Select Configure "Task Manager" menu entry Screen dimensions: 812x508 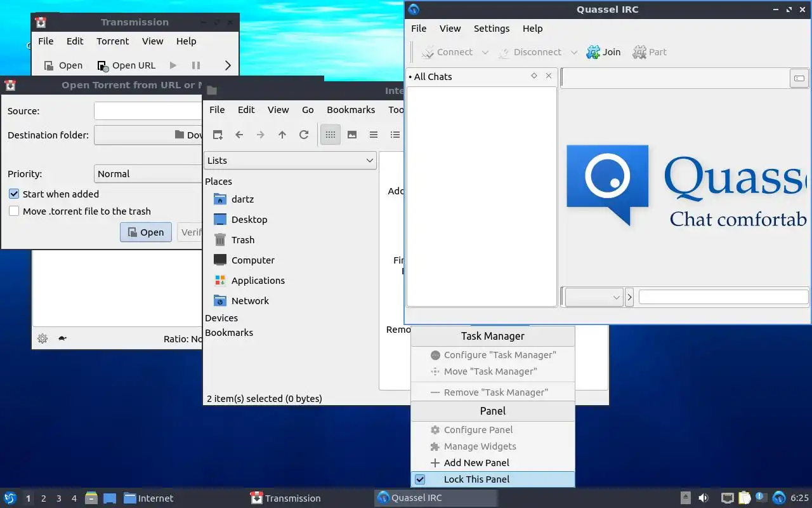493,355
